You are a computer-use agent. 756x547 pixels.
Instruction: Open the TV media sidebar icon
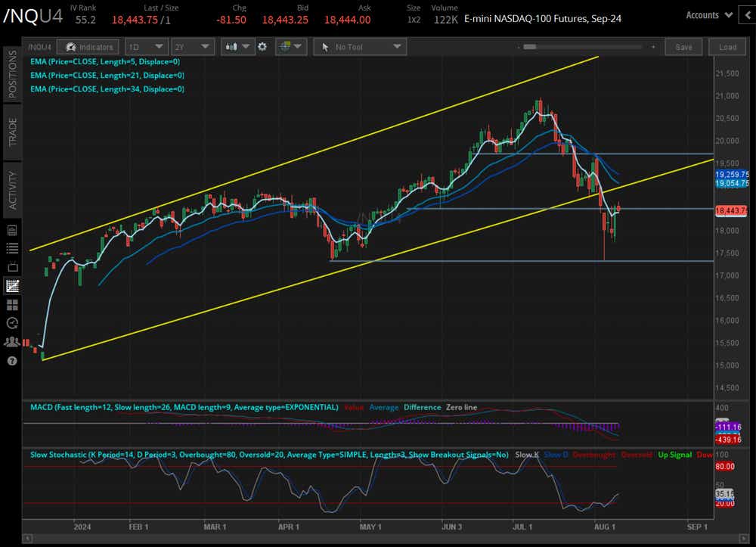[12, 267]
